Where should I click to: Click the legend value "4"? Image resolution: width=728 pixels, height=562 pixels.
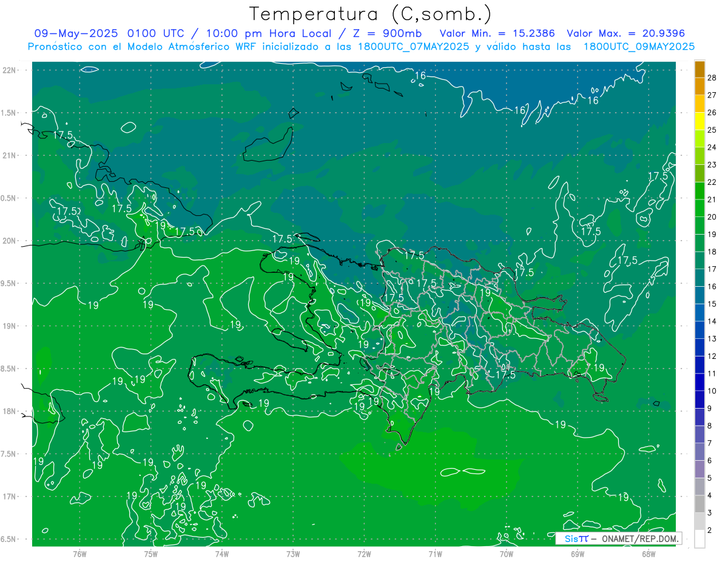pos(710,495)
